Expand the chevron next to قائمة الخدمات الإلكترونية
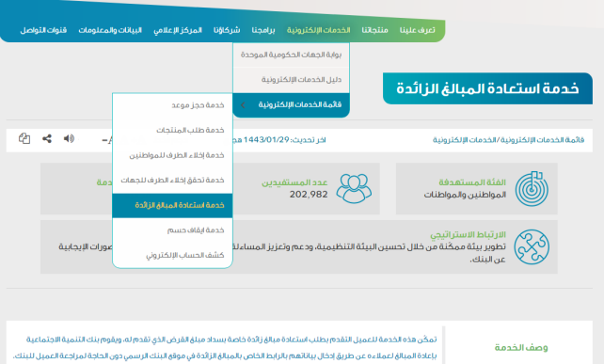Screen dimensions: 604x364 coord(243,104)
